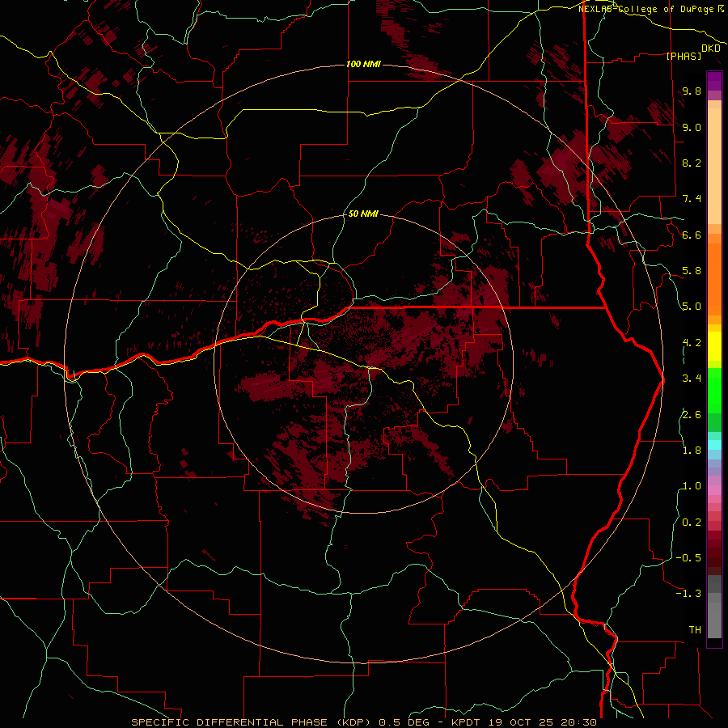Click the "1.0" color scale value
The width and height of the screenshot is (728, 728).
click(x=692, y=486)
